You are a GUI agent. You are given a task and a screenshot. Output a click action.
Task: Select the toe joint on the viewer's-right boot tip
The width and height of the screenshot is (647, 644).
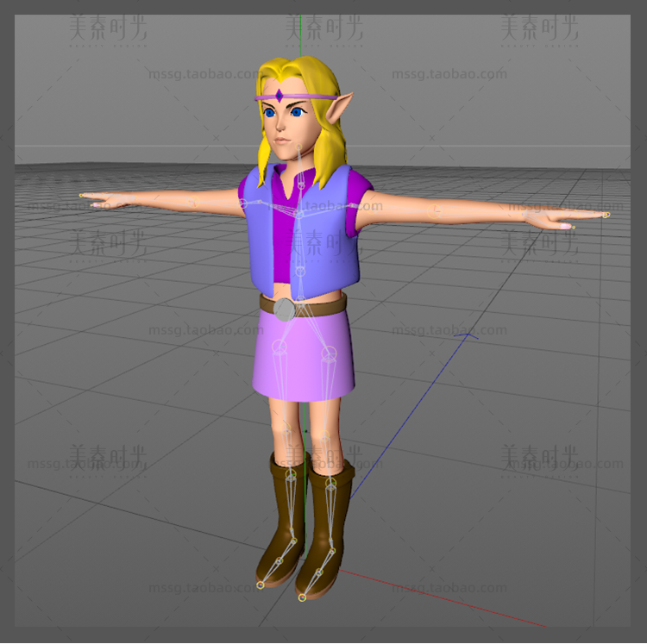(x=302, y=597)
